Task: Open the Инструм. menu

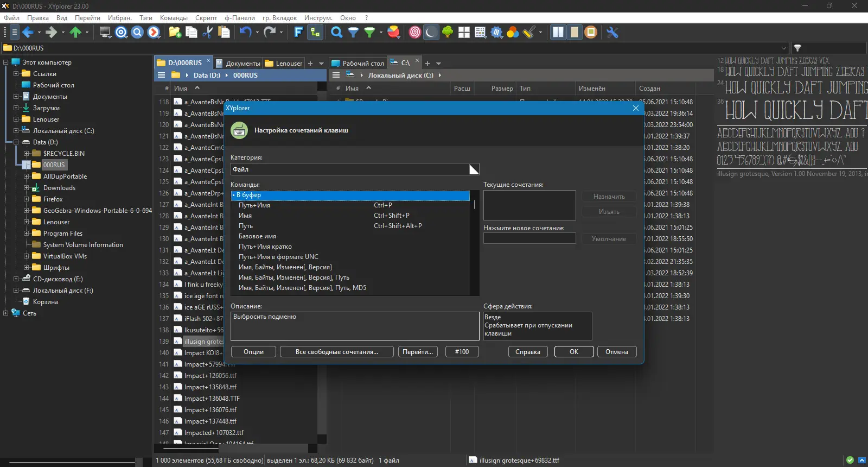Action: point(318,18)
